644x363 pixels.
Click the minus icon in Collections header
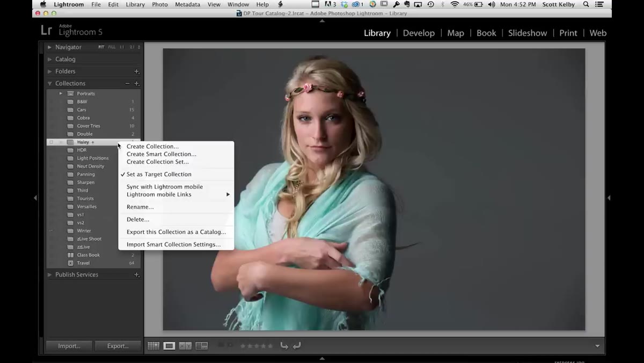point(127,83)
